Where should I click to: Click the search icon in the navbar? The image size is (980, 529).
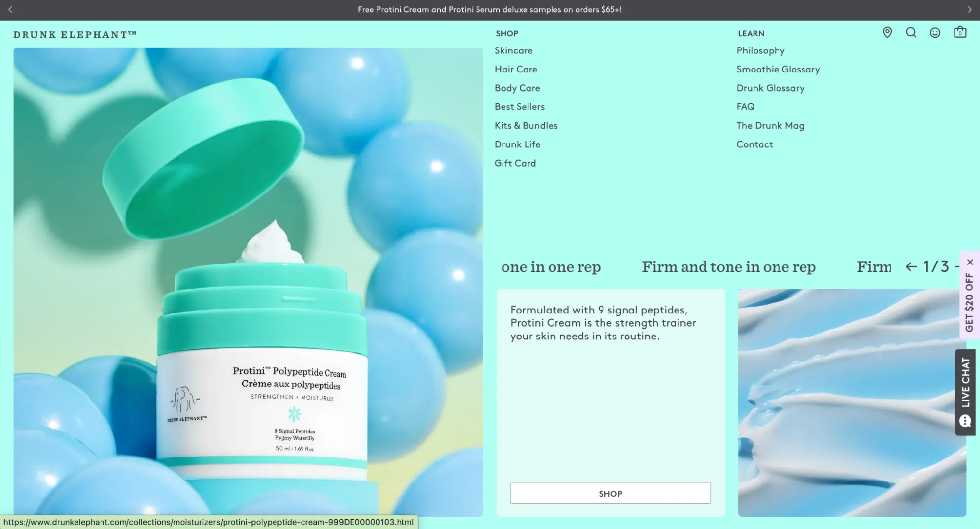911,32
